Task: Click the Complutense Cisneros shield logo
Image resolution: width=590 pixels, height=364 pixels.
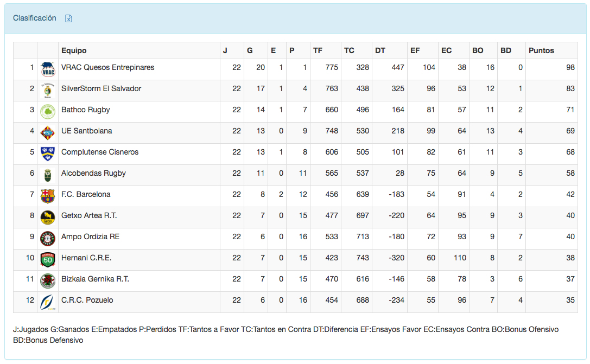Action: pos(48,154)
